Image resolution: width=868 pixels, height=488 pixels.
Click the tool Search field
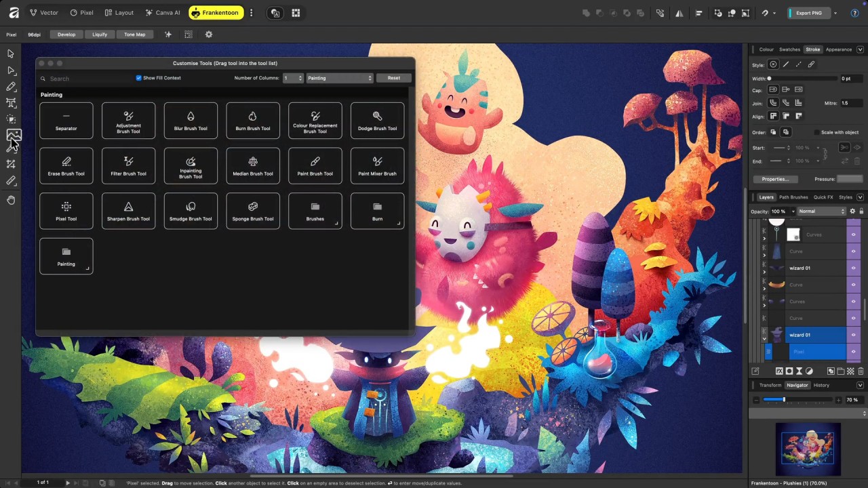(x=88, y=79)
